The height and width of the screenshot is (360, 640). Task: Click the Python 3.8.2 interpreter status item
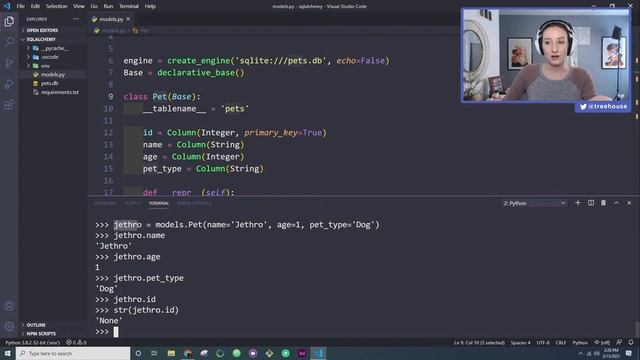point(33,342)
